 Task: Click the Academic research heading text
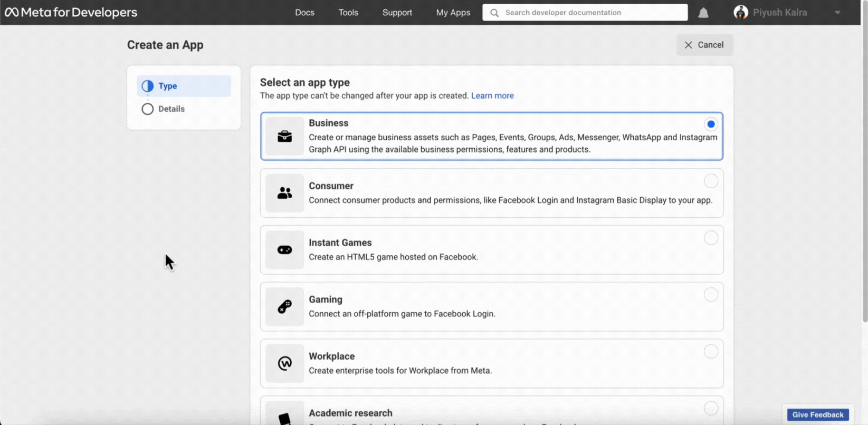(x=351, y=413)
